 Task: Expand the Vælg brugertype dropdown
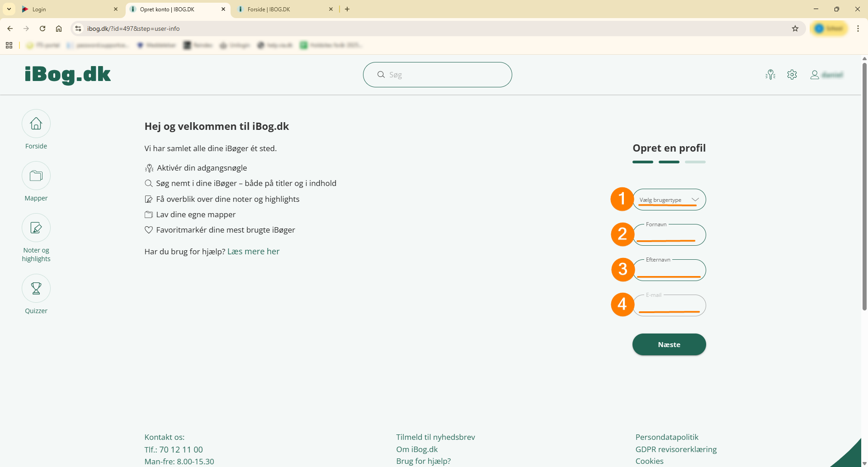click(x=669, y=200)
